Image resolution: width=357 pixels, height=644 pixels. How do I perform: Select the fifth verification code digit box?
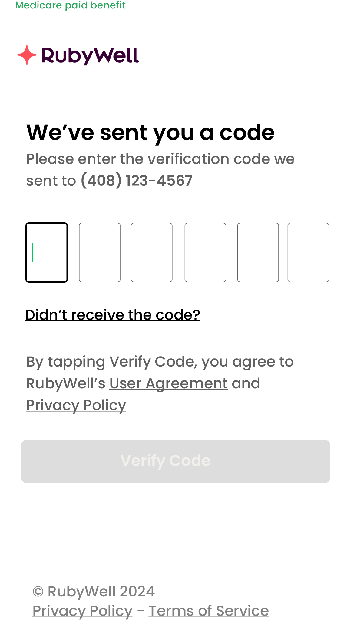click(258, 252)
